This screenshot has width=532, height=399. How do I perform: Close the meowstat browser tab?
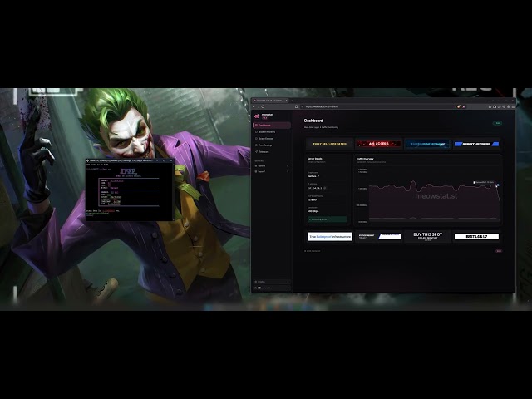pyautogui.click(x=286, y=101)
